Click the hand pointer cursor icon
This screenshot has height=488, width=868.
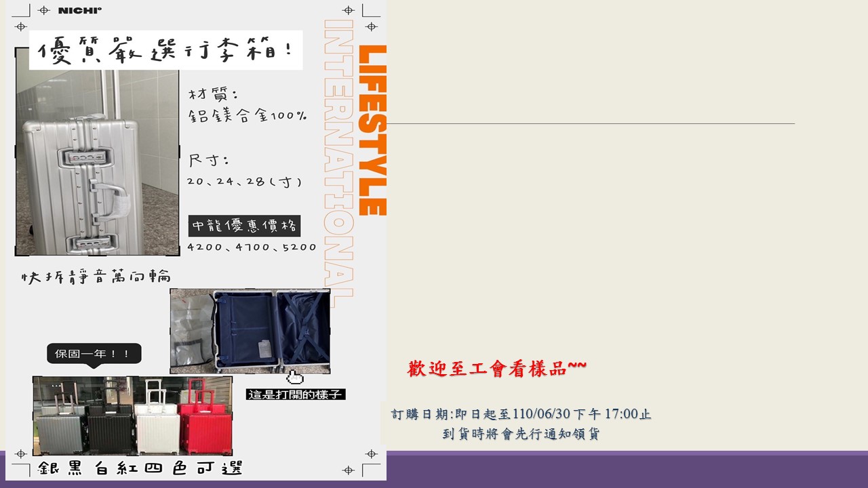point(295,378)
